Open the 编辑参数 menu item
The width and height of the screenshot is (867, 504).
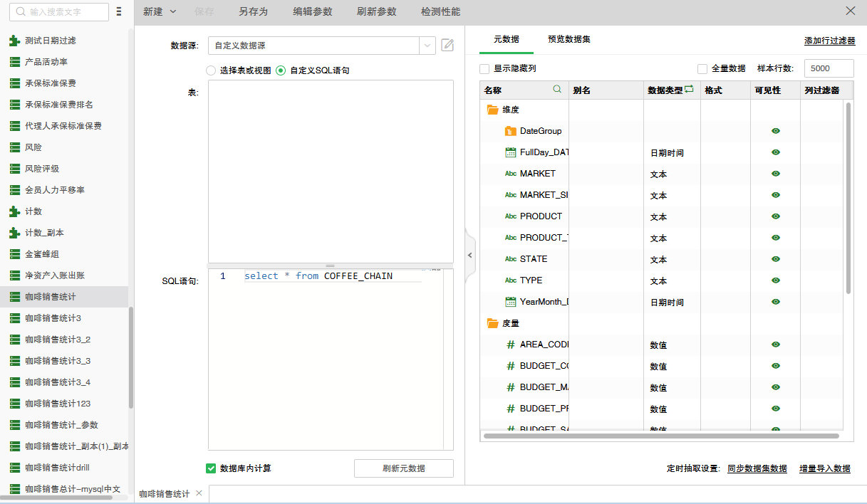point(312,12)
